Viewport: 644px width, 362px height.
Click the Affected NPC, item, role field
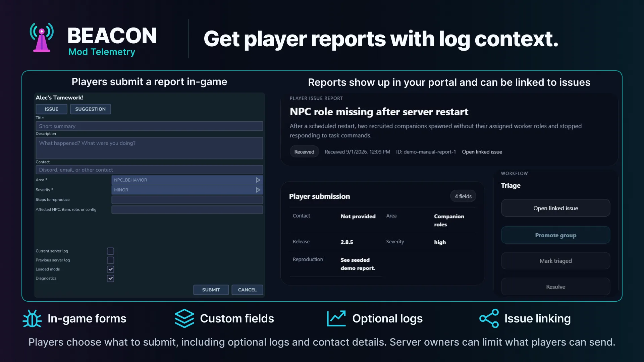click(x=187, y=210)
